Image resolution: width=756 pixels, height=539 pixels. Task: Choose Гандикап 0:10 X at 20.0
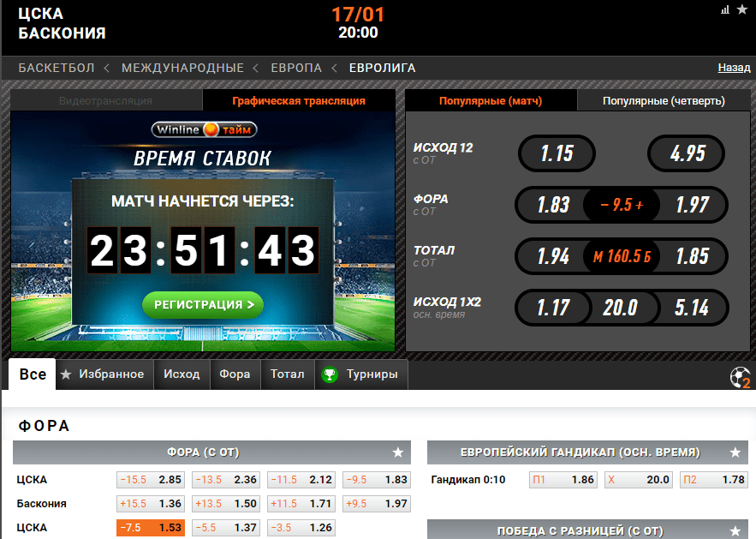[x=639, y=480]
